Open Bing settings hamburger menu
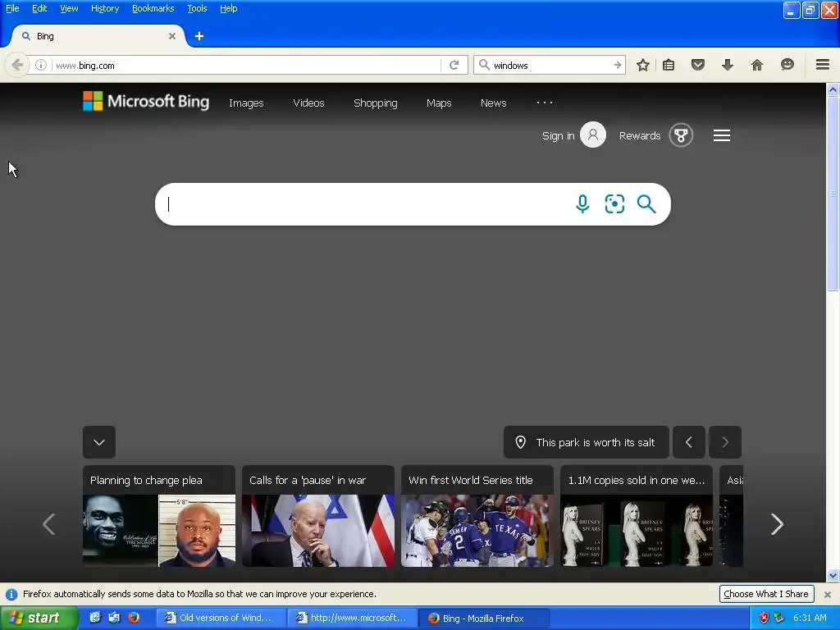This screenshot has width=840, height=630. point(722,135)
